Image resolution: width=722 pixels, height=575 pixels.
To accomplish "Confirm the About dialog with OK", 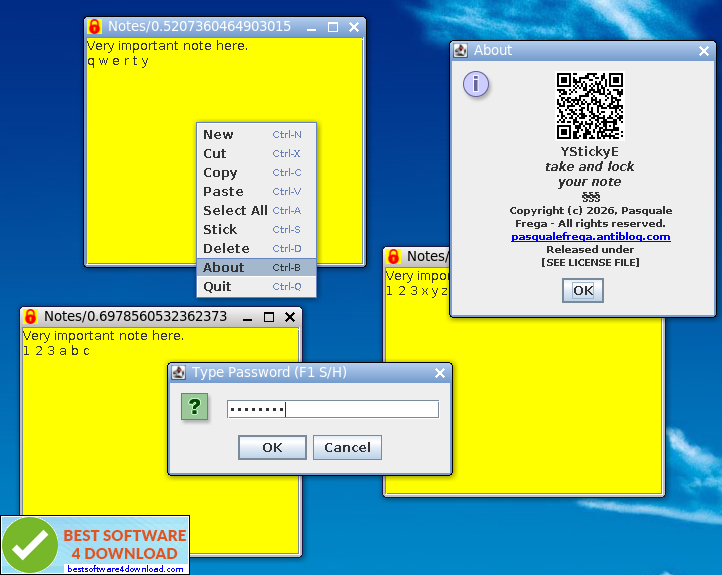I will [583, 290].
